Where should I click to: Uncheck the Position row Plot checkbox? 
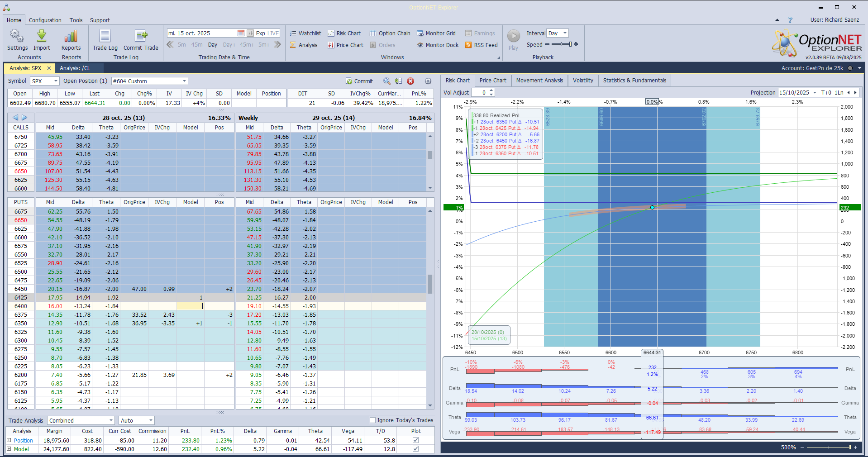[x=415, y=440]
